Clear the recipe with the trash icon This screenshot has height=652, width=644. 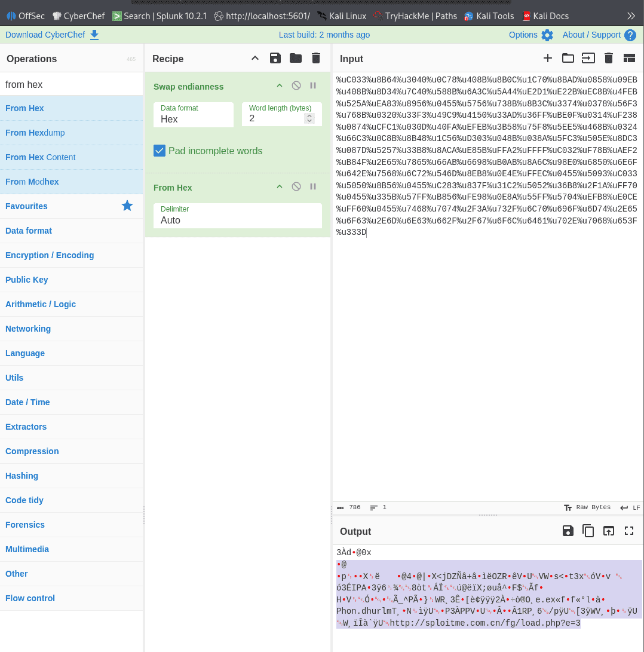click(x=316, y=58)
